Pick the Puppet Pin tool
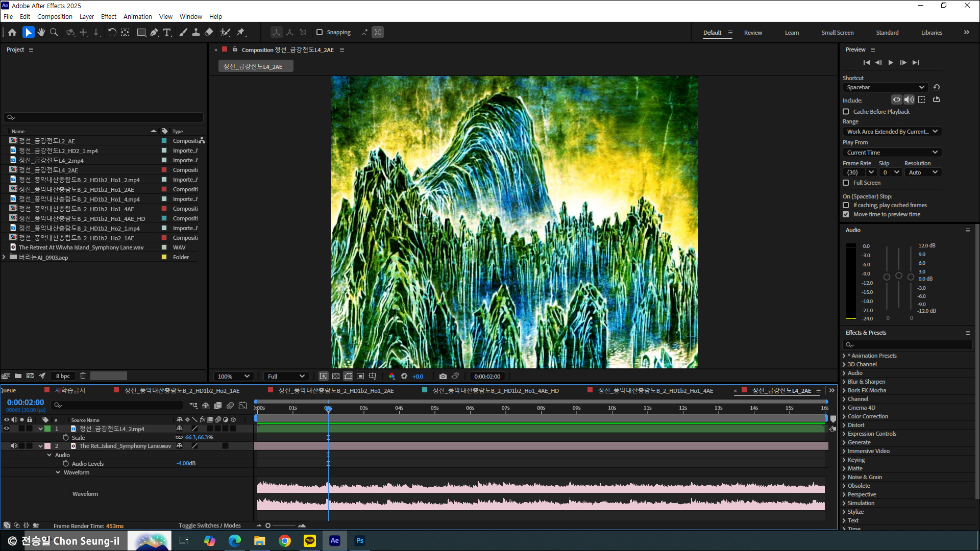 (x=241, y=32)
